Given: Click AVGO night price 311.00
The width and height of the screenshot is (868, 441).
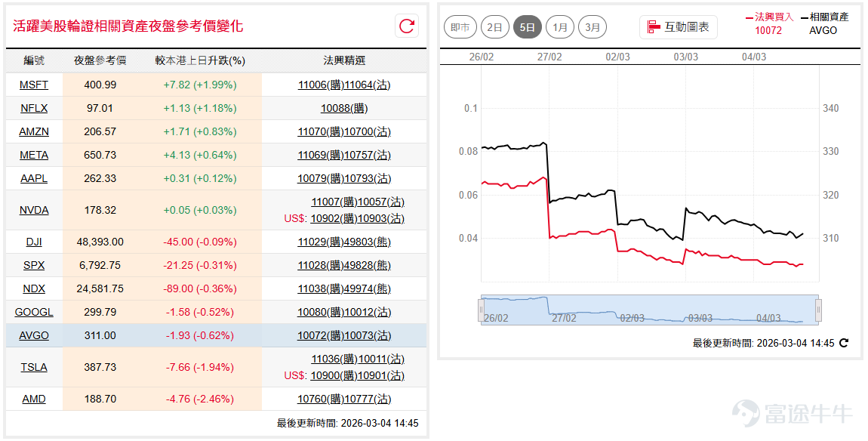Looking at the screenshot, I should 100,336.
